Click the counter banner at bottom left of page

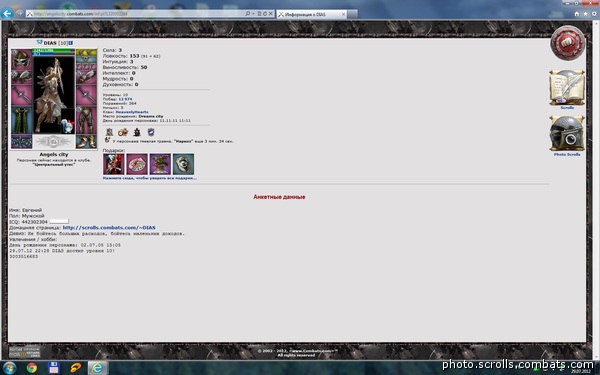[x=24, y=352]
